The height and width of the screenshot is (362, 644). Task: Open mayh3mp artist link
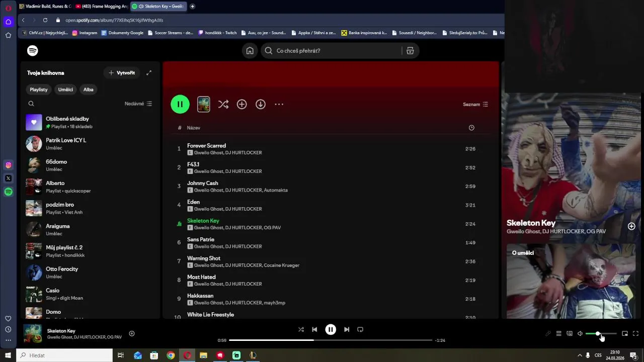[x=274, y=303]
